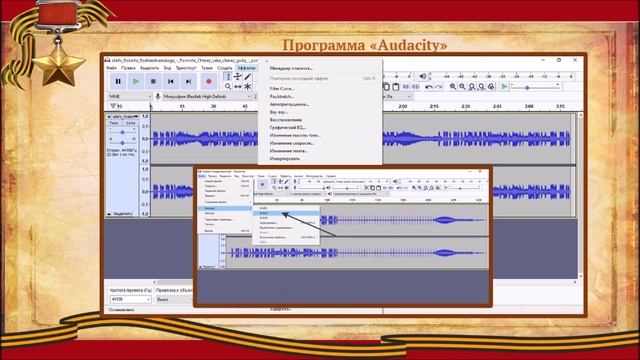Open the Выделить menu

coord(149,68)
